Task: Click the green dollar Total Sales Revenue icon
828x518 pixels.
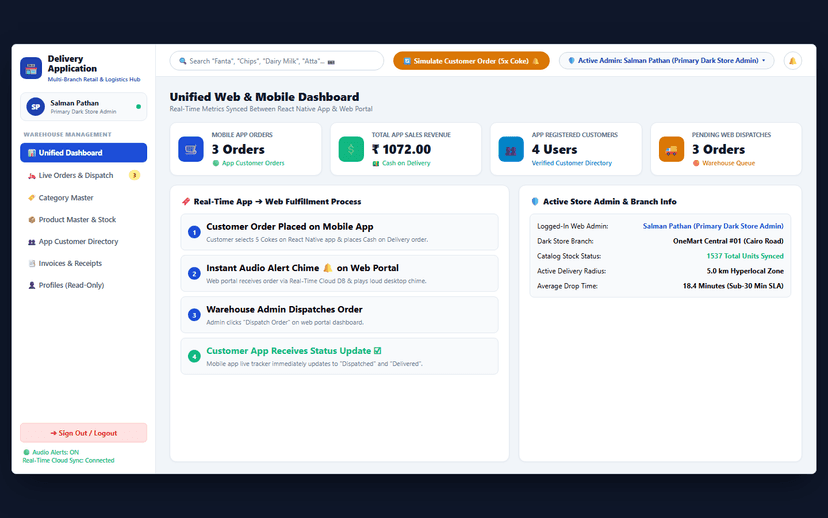Action: [351, 149]
